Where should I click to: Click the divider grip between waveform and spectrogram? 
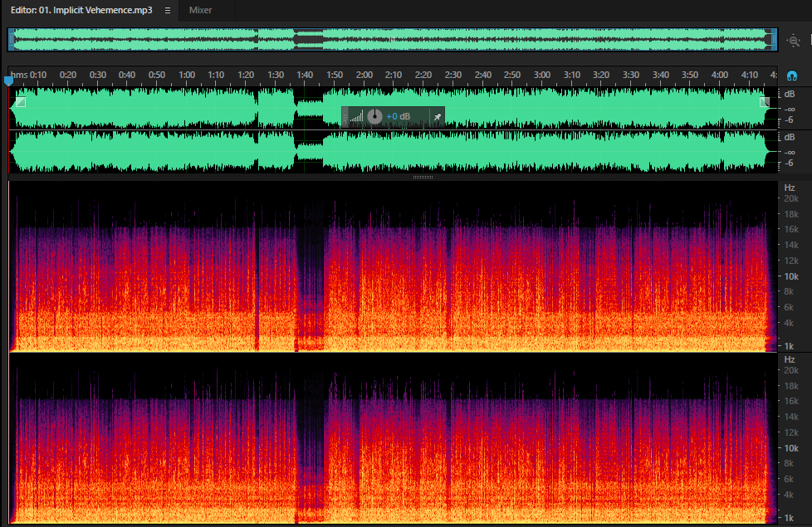(x=423, y=177)
